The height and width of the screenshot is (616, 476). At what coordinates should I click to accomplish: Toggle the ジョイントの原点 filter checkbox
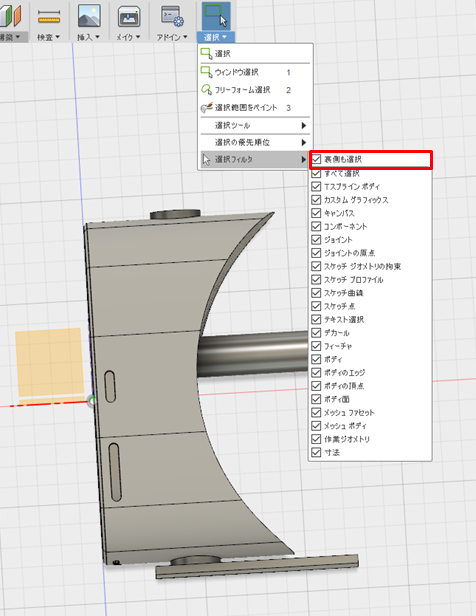tap(316, 253)
